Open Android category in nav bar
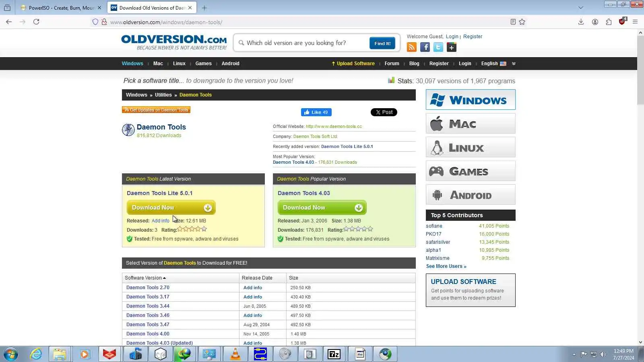644x362 pixels. tap(230, 64)
